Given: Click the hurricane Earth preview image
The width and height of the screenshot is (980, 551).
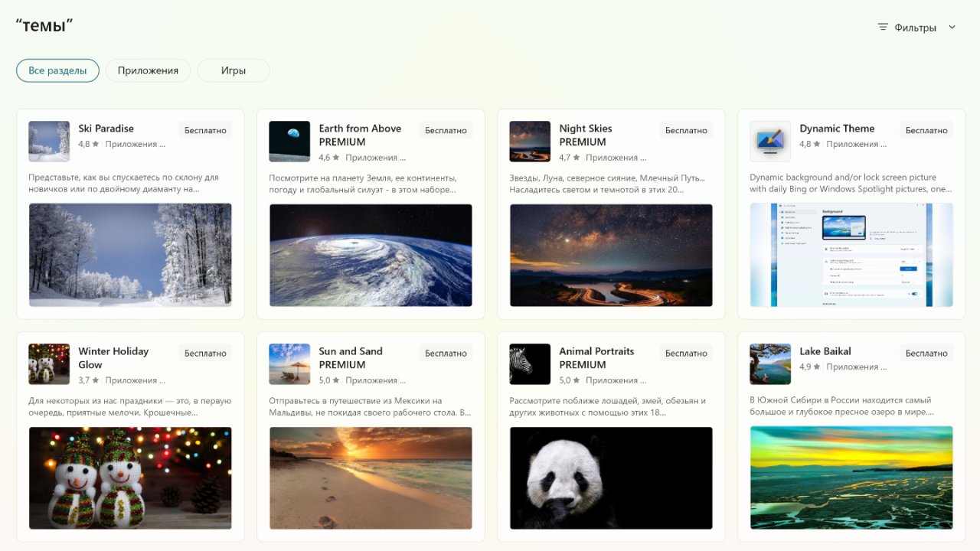Looking at the screenshot, I should pyautogui.click(x=371, y=255).
